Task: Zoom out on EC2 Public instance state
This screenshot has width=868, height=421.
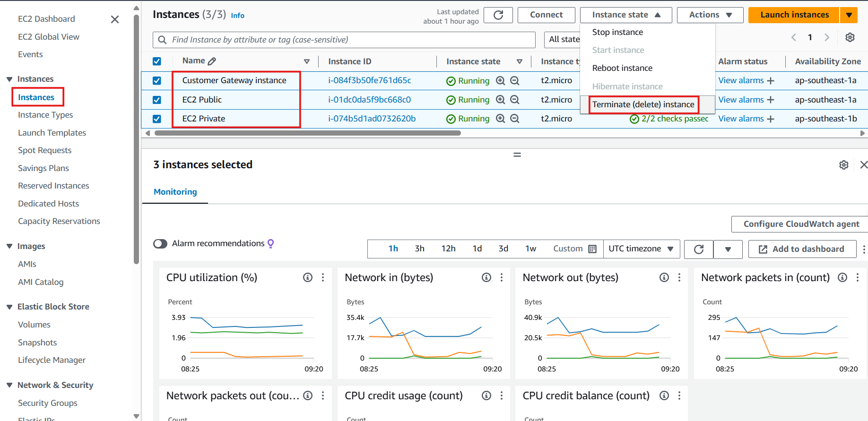Action: point(515,100)
